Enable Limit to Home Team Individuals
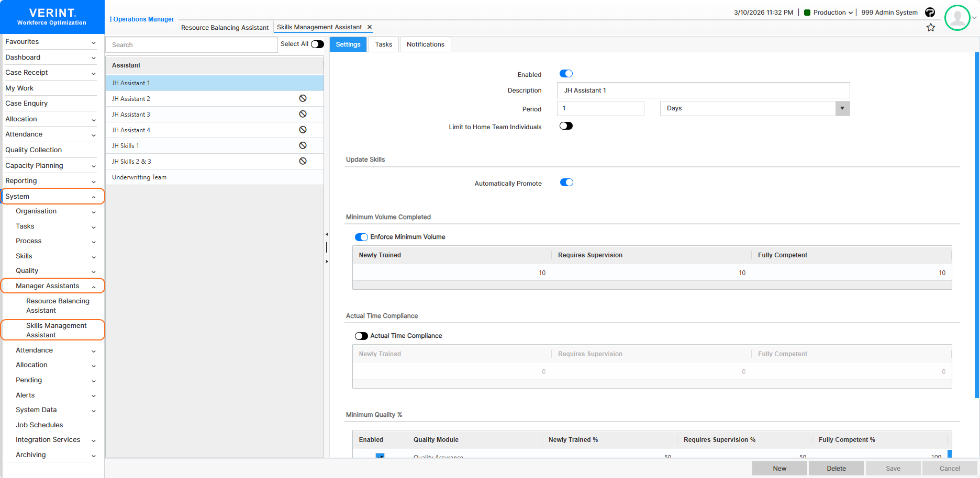Viewport: 980px width, 478px height. (566, 126)
